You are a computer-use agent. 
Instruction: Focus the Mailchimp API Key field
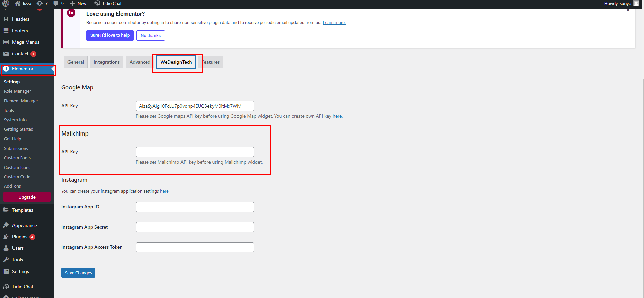click(x=195, y=152)
